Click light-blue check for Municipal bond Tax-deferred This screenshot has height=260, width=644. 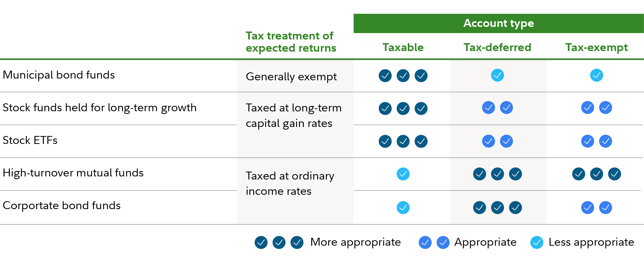[x=497, y=75]
